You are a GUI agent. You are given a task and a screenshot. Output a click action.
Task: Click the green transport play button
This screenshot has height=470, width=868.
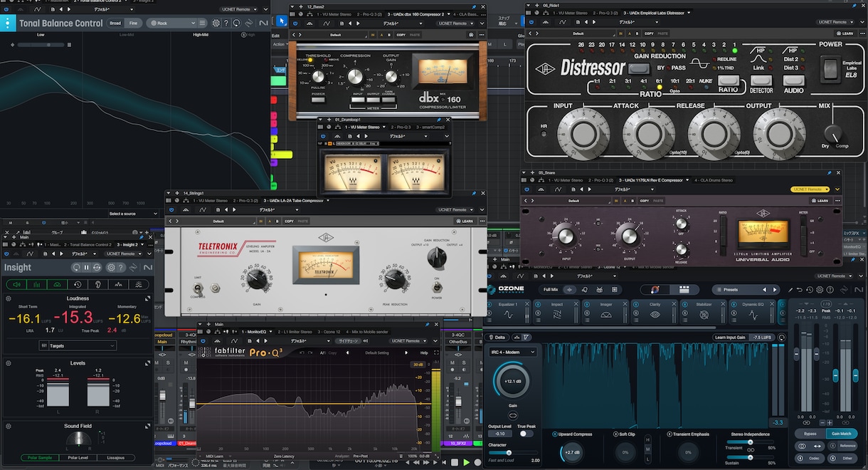point(467,462)
